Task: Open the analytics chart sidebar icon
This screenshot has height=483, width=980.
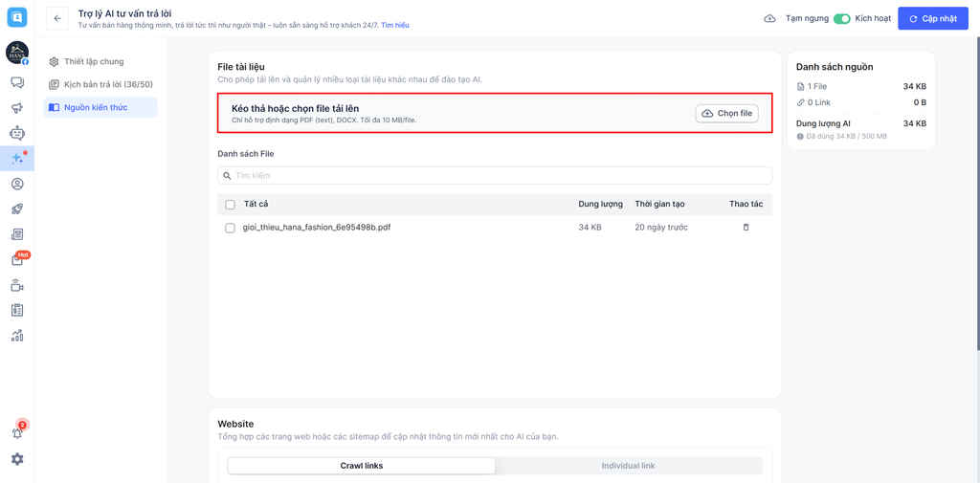Action: pos(17,336)
